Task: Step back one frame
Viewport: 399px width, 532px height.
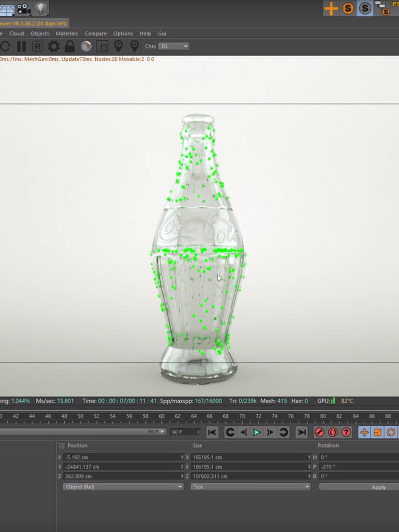Action: (244, 432)
